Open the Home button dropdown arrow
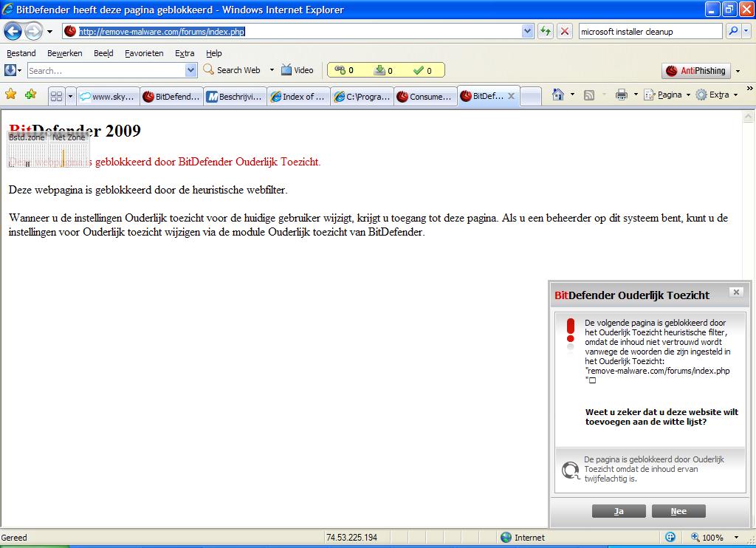The height and width of the screenshot is (548, 756). [x=572, y=95]
